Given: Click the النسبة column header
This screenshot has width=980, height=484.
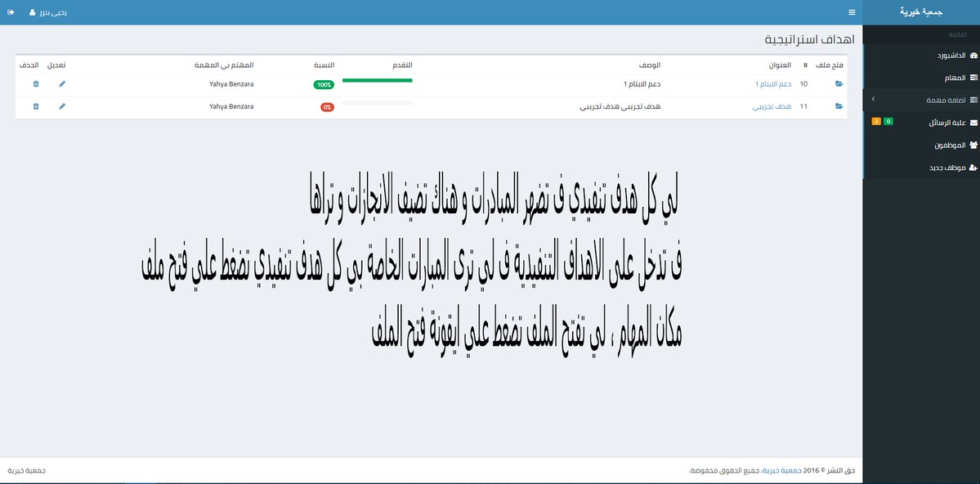Looking at the screenshot, I should click(x=324, y=65).
